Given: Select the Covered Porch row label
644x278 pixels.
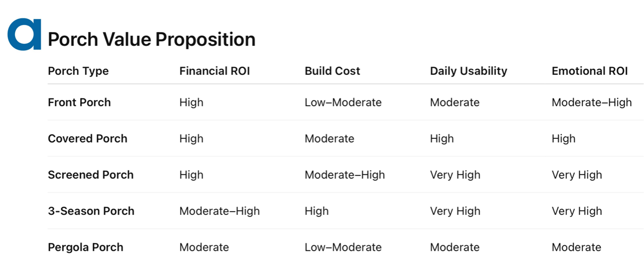Looking at the screenshot, I should point(87,138).
